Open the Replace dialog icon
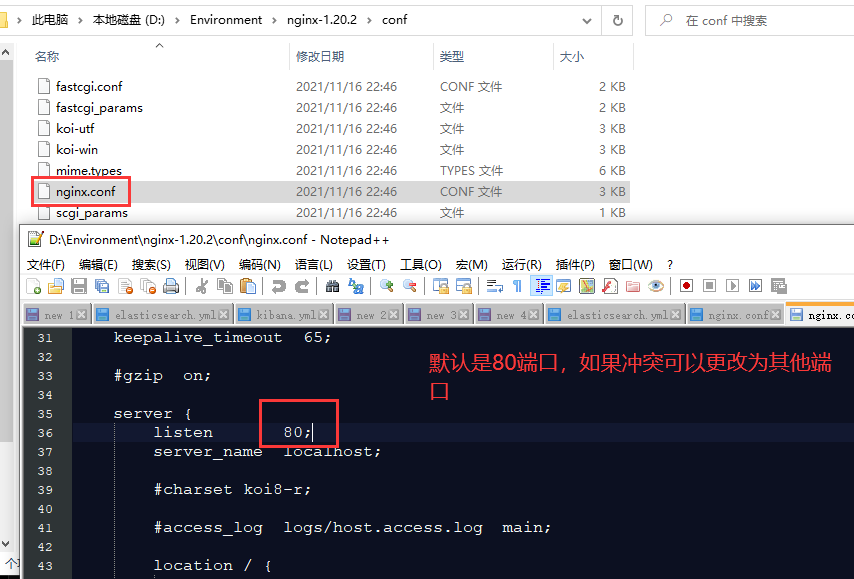The width and height of the screenshot is (854, 579). tap(356, 286)
